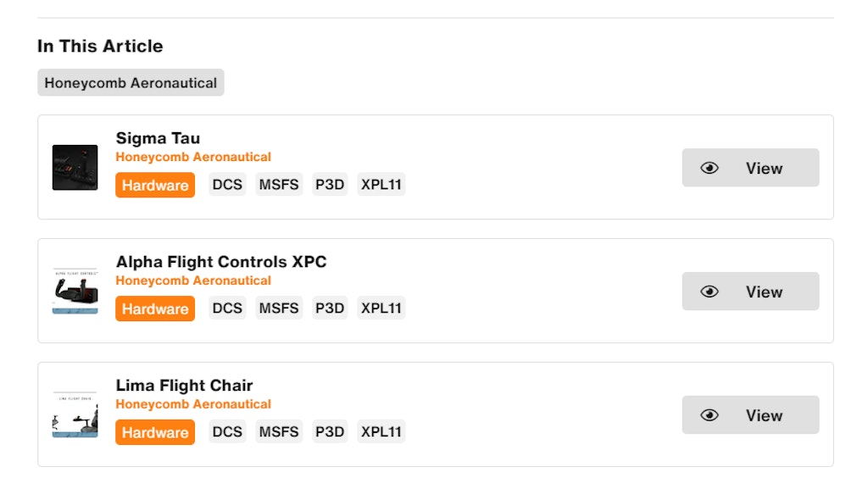Select the XPL11 tag in Sigma Tau card
Image resolution: width=868 pixels, height=478 pixels.
381,184
